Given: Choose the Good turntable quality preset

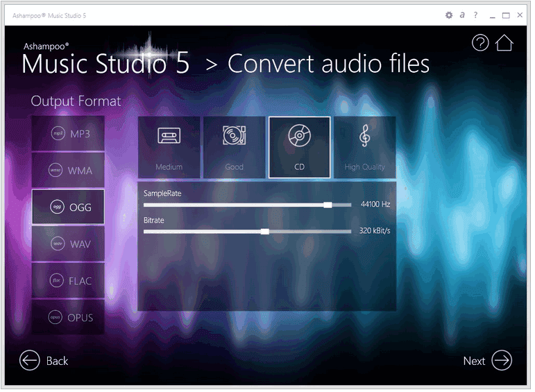Looking at the screenshot, I should click(x=234, y=147).
